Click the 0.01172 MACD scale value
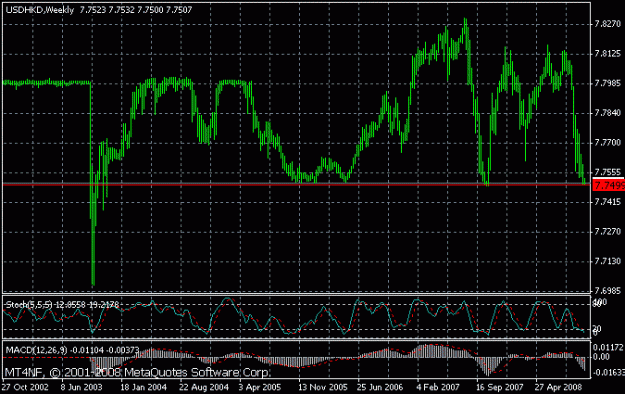The width and height of the screenshot is (625, 394). coord(608,347)
